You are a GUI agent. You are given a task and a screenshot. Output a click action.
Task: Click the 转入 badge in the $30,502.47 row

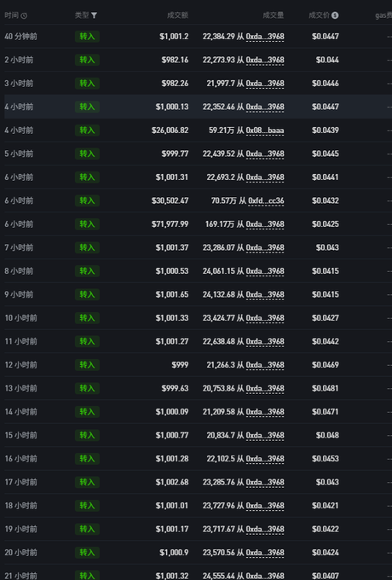click(x=87, y=200)
